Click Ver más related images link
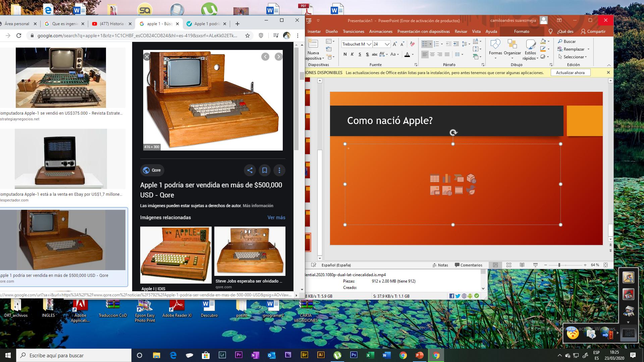This screenshot has width=644, height=362. [276, 218]
